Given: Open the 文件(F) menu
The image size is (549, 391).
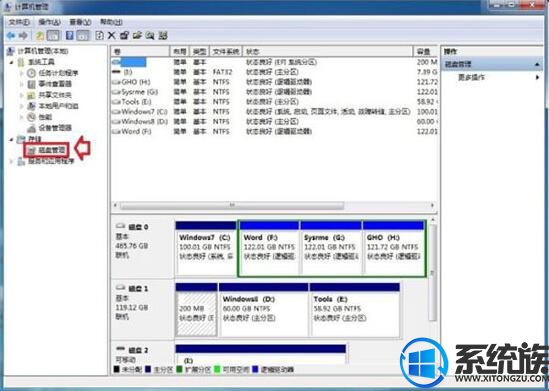Looking at the screenshot, I should (19, 22).
